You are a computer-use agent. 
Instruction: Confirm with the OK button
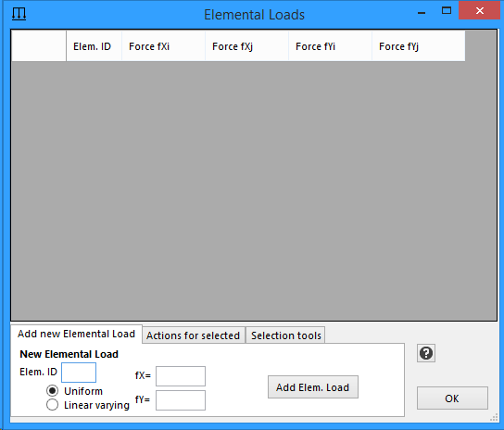pos(452,398)
